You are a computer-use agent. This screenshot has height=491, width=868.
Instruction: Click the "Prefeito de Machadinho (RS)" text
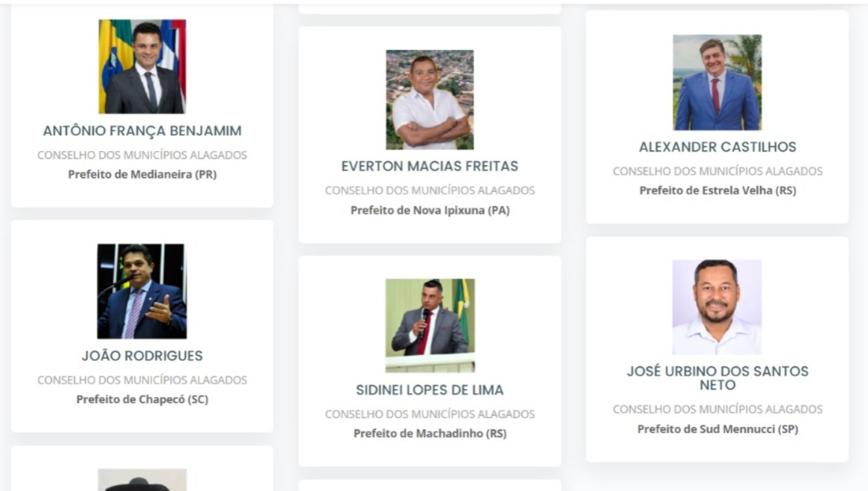430,434
